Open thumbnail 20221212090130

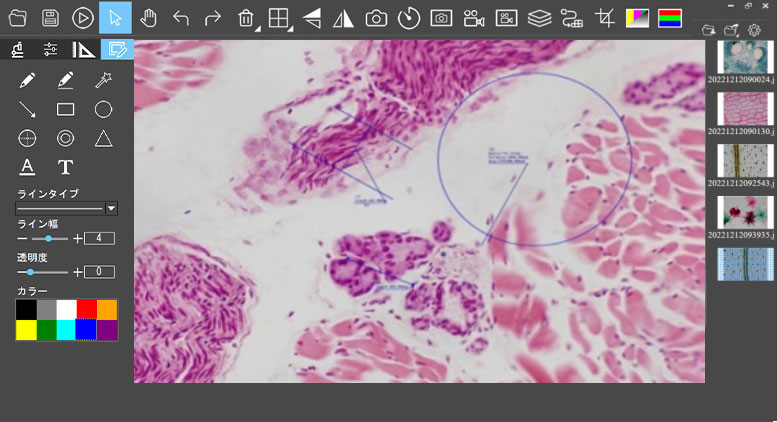[x=745, y=108]
